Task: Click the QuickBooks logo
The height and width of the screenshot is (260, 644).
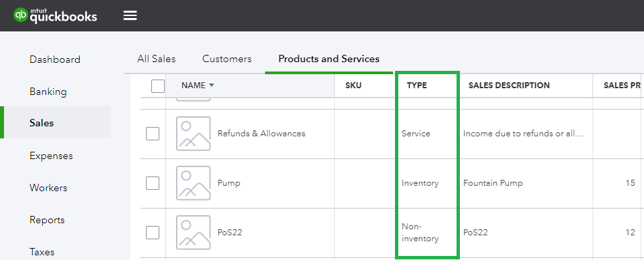Action: point(56,15)
